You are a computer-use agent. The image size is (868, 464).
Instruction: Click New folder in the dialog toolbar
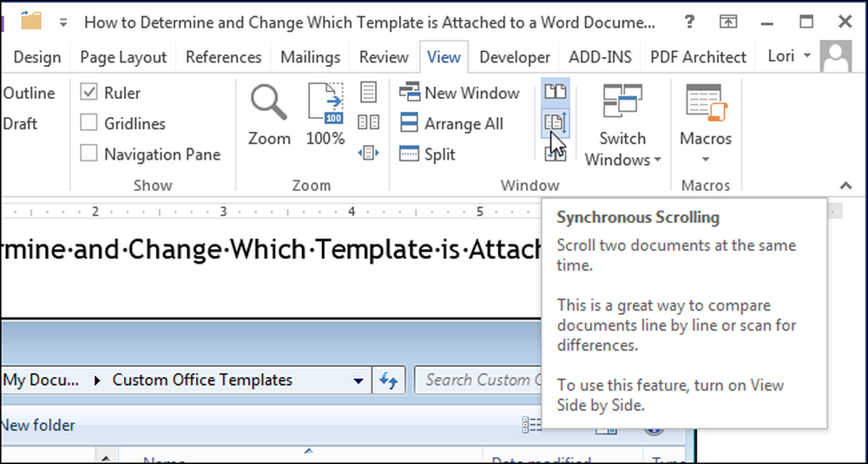tap(38, 425)
